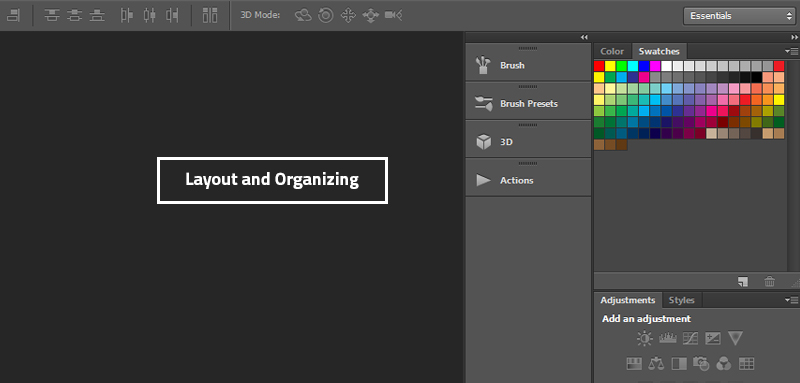Open the Swatches panel flyout menu
This screenshot has width=800, height=383.
coord(791,51)
